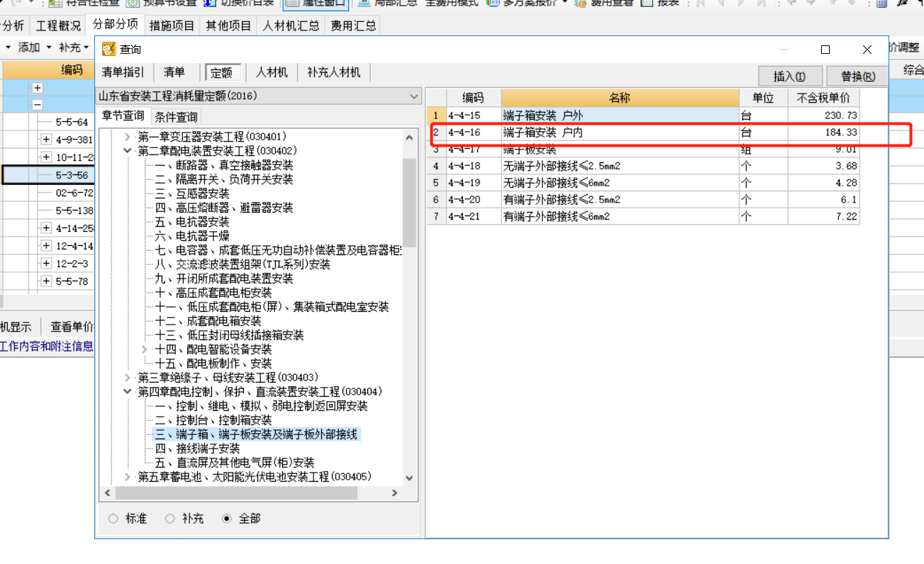Viewport: 924px width, 564px height.
Task: Switch to the 措施项目 tab
Action: coord(172,26)
